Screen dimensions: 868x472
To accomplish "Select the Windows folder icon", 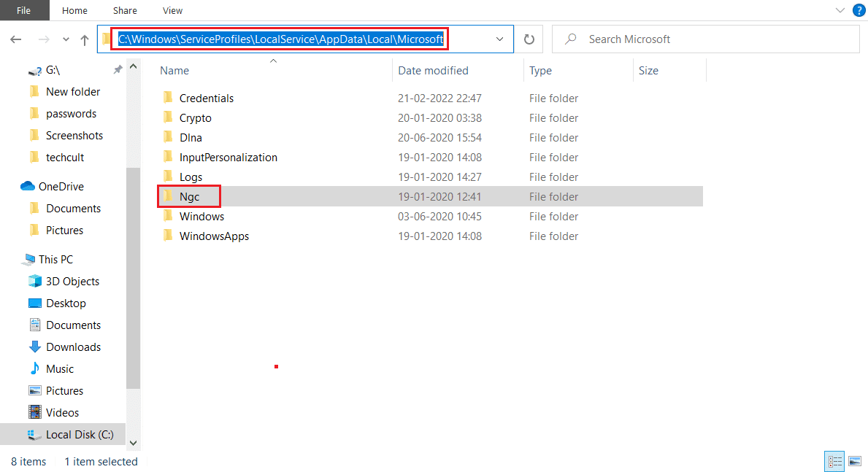I will (x=168, y=217).
